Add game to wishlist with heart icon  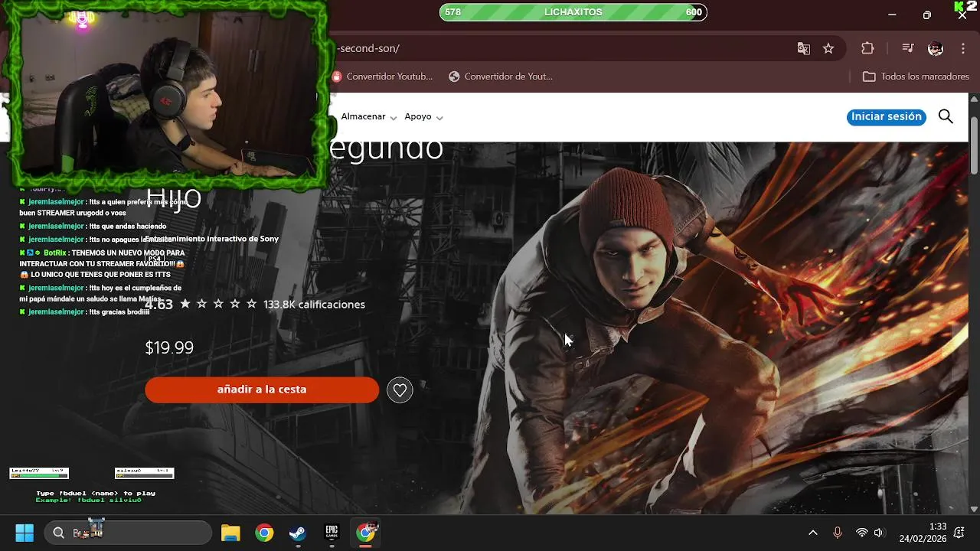coord(400,390)
